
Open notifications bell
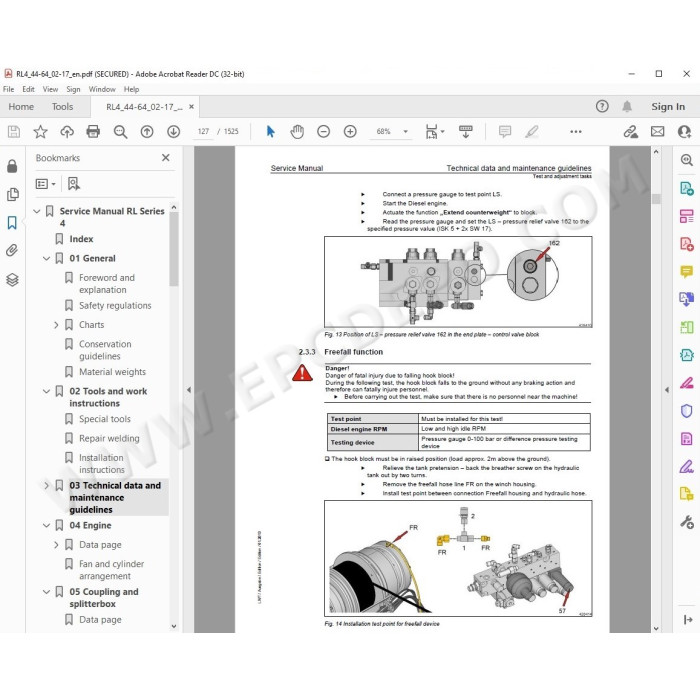[x=627, y=106]
